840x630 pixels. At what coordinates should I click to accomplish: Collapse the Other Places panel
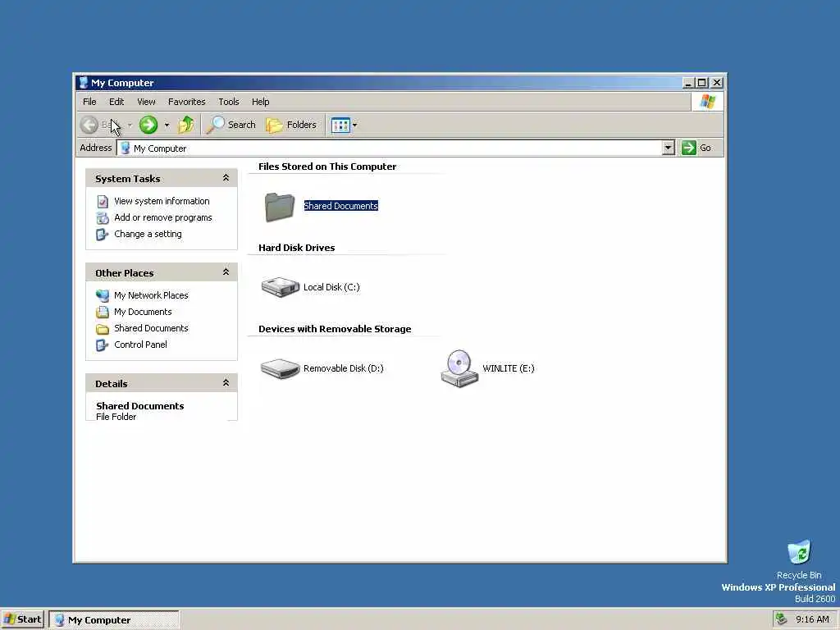[x=226, y=272]
